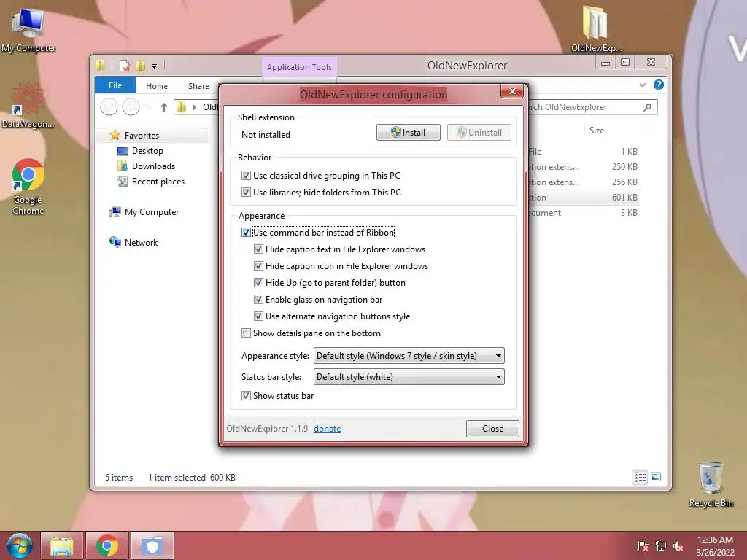Open the taskbar clock and date
Viewport: 747px width, 560px height.
(x=715, y=546)
